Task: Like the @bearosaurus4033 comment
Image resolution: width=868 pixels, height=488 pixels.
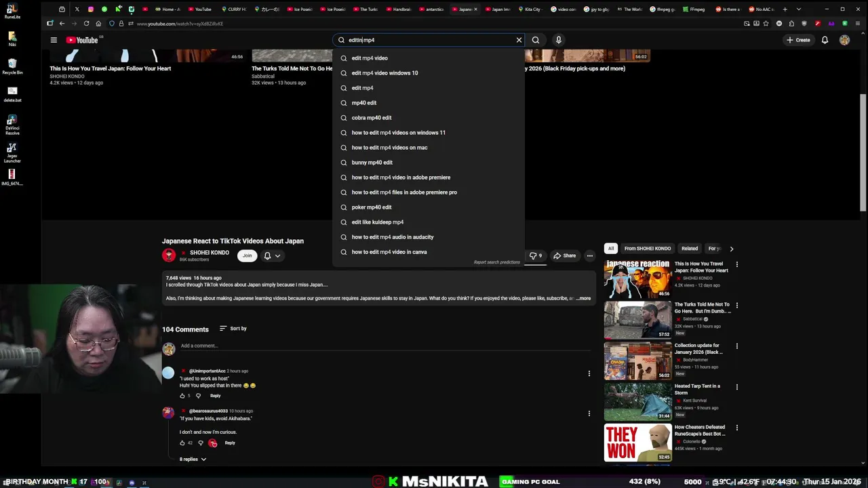Action: pyautogui.click(x=182, y=443)
